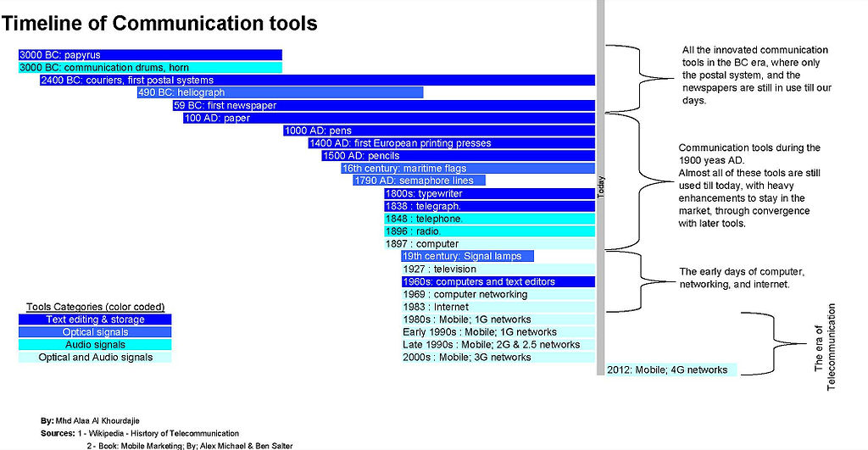The image size is (868, 450).
Task: Click the Timeline of Communication tools title
Action: point(159,23)
